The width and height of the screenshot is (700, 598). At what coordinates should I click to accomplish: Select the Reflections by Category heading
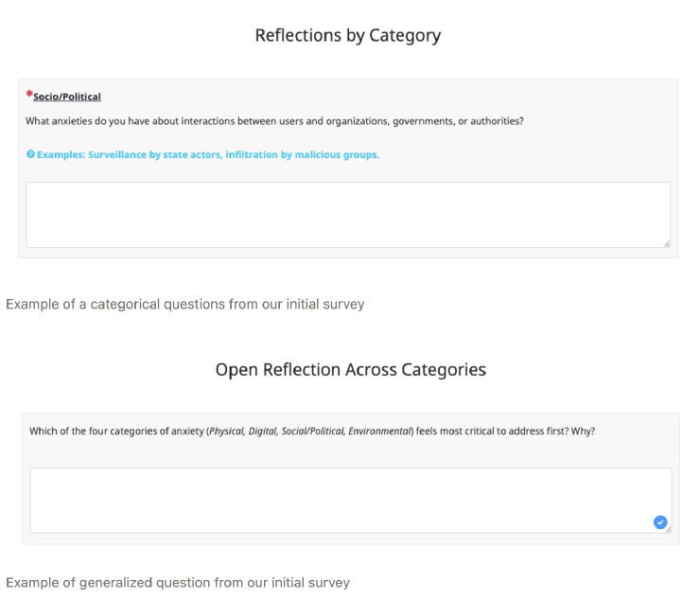pyautogui.click(x=348, y=36)
